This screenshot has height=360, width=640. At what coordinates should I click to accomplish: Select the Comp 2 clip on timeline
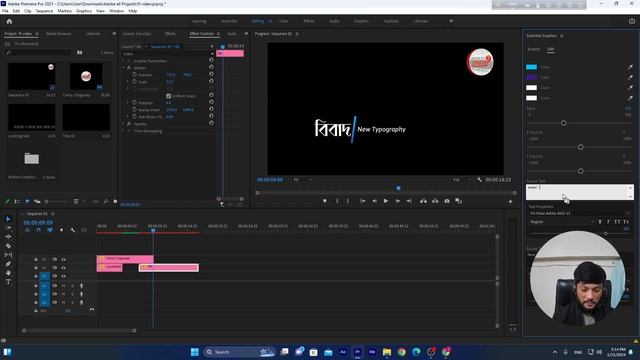125,259
